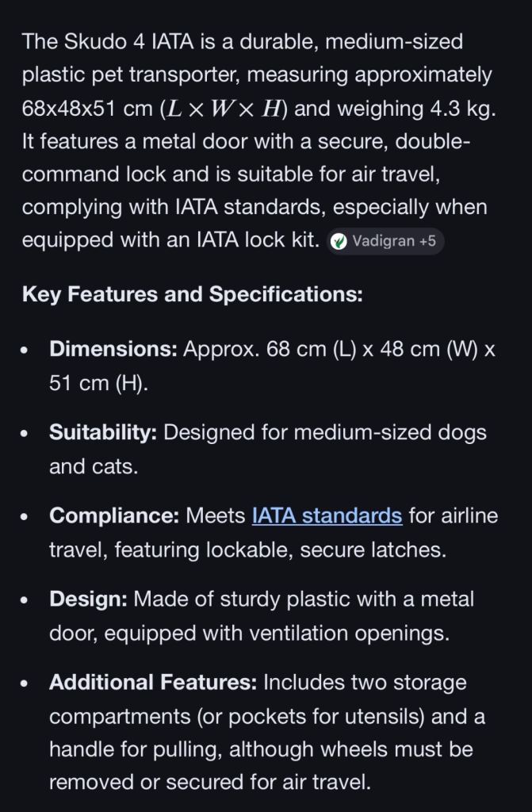Open the IATA standards hyperlink
Image resolution: width=532 pixels, height=812 pixels.
pos(327,516)
